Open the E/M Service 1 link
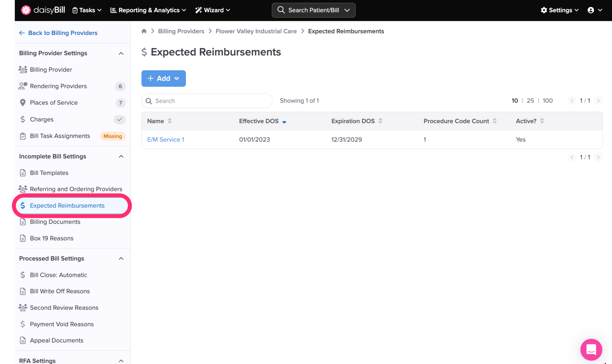The height and width of the screenshot is (364, 612). (166, 139)
